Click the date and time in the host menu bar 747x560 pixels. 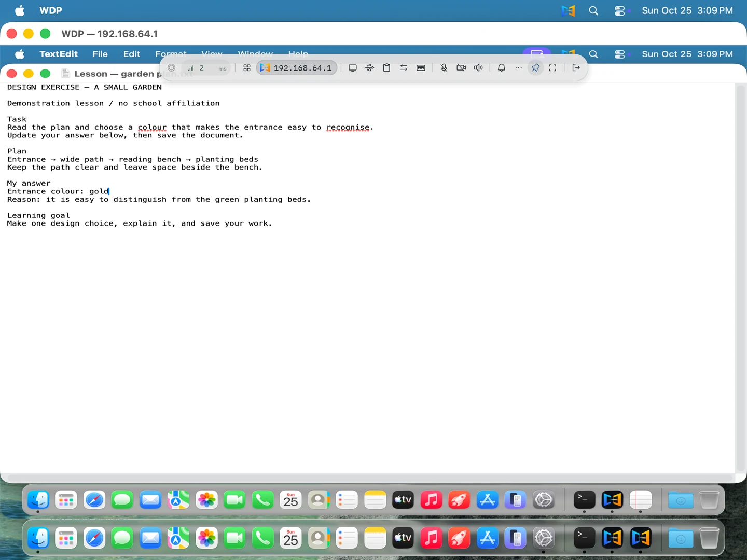coord(687,10)
